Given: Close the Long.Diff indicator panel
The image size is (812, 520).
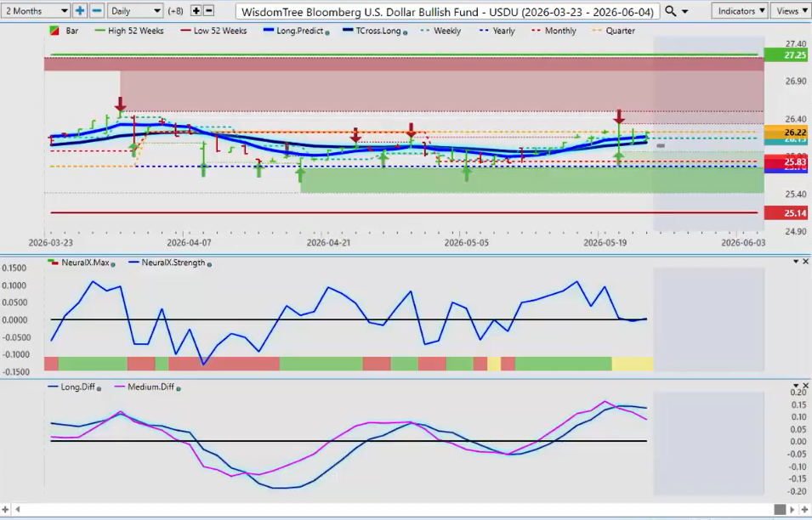Looking at the screenshot, I should click(x=805, y=386).
